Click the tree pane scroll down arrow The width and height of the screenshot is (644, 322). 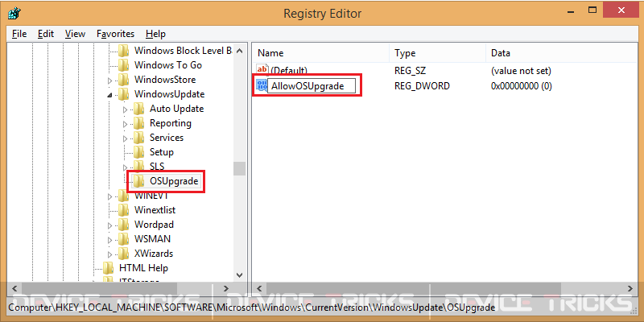[240, 275]
